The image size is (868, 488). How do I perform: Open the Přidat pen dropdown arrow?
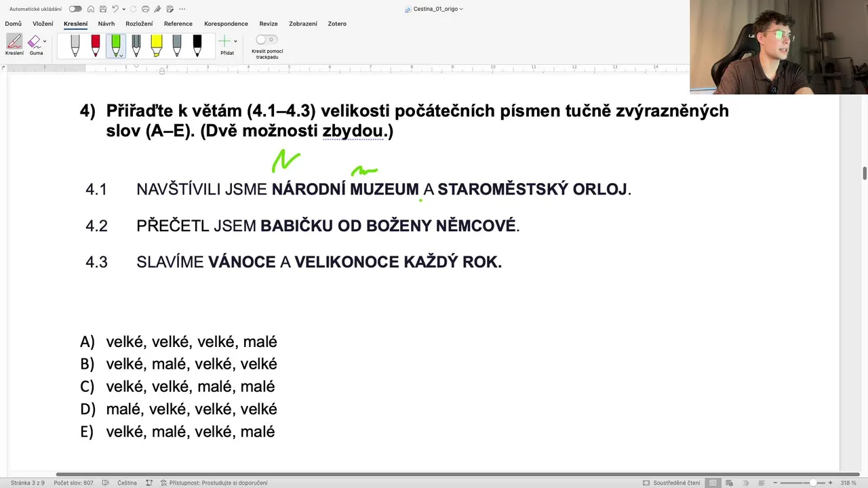coord(235,41)
